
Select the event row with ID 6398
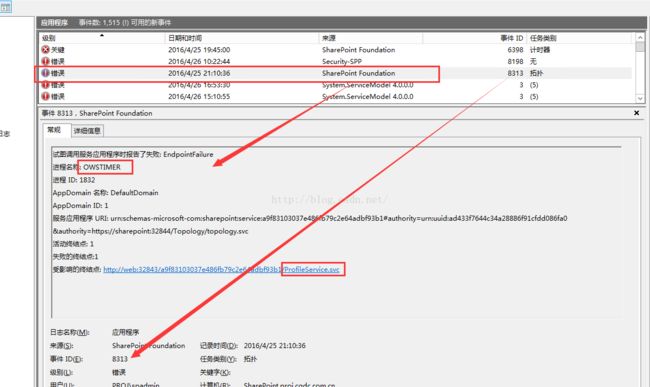[x=336, y=50]
